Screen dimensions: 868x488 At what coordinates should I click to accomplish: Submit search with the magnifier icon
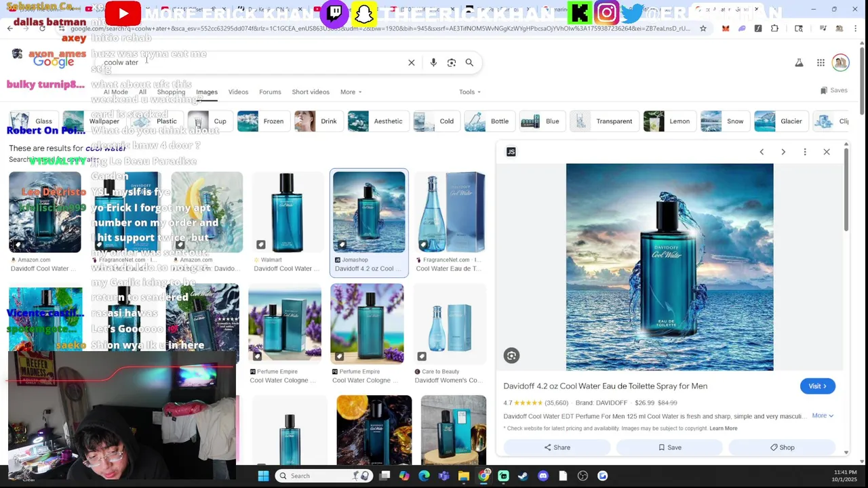(469, 62)
